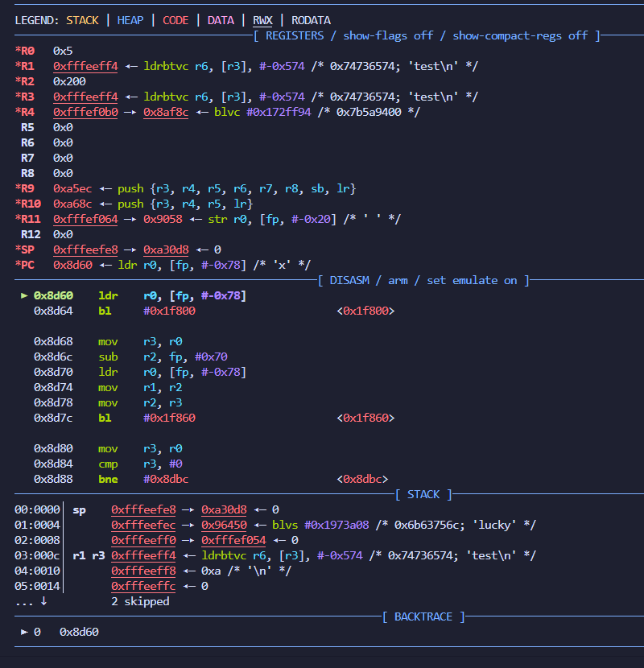Click the down arrow beside skipped stack entries
Screen dimensions: 644x668
click(43, 601)
